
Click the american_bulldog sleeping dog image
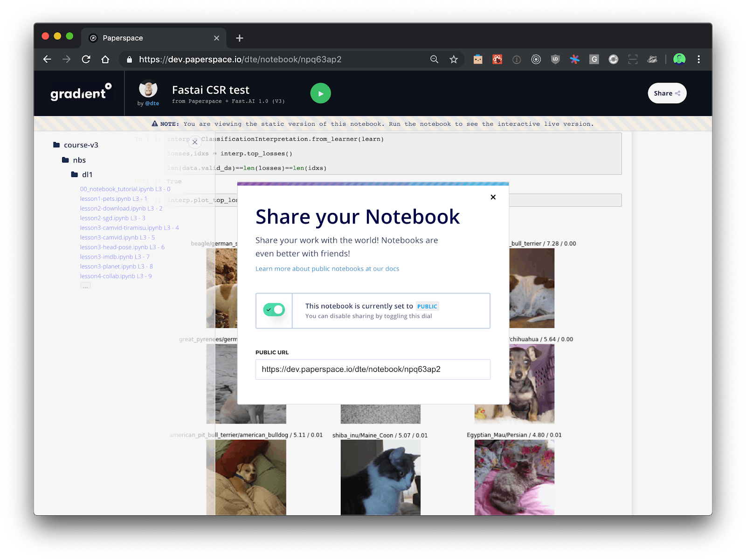tap(246, 478)
